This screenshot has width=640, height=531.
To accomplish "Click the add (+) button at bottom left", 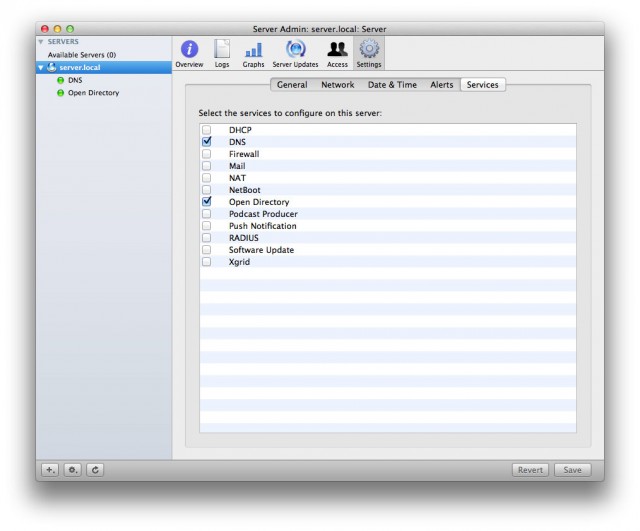I will click(x=50, y=470).
